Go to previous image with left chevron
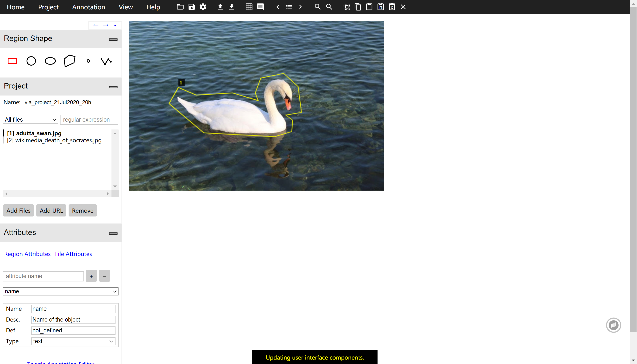The height and width of the screenshot is (364, 637). [278, 7]
